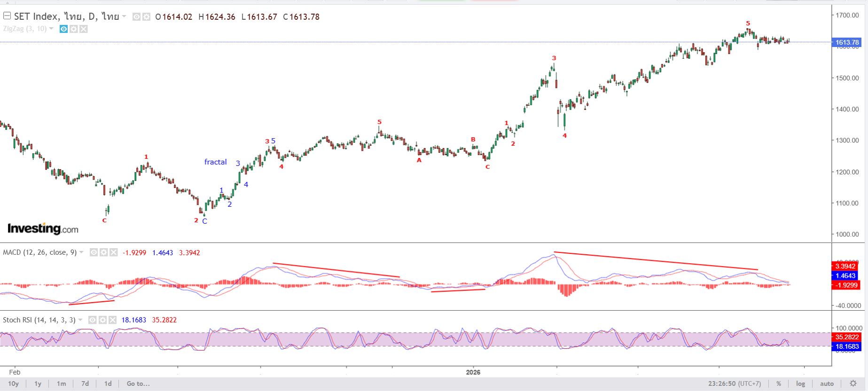Viewport: 868px width, 391px height.
Task: Click the Feb label on time axis
Action: pyautogui.click(x=15, y=372)
